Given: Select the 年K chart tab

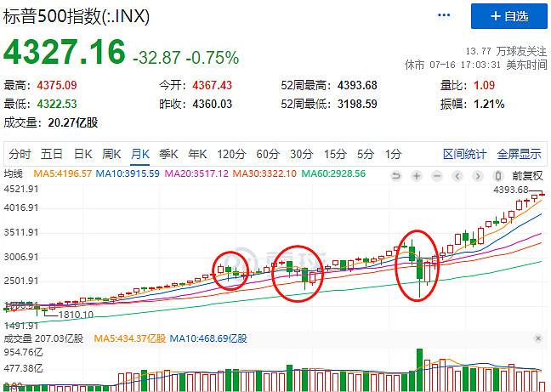Looking at the screenshot, I should coord(197,154).
